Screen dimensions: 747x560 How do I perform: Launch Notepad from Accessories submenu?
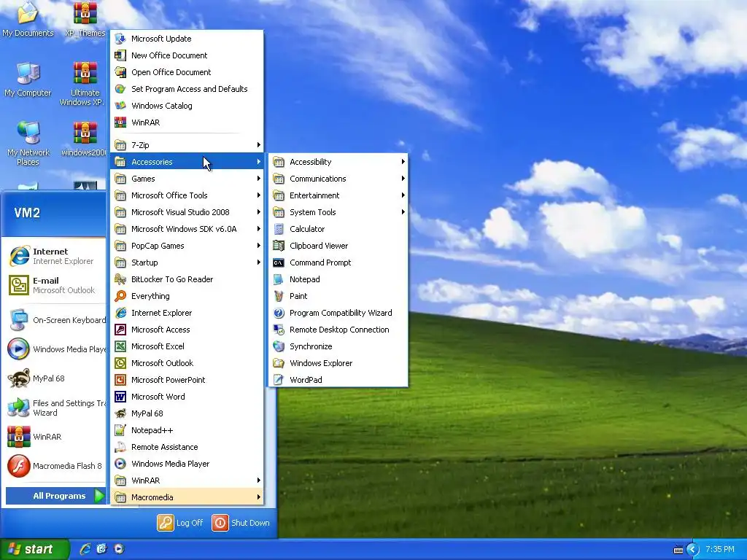(338, 279)
